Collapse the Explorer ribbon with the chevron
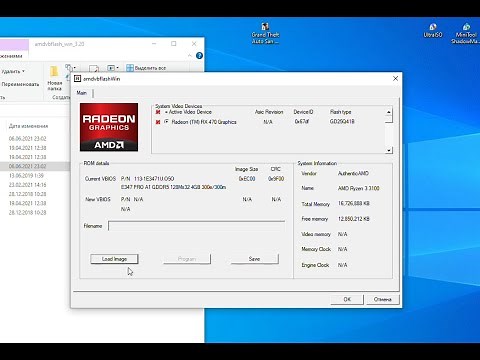 click(x=190, y=56)
